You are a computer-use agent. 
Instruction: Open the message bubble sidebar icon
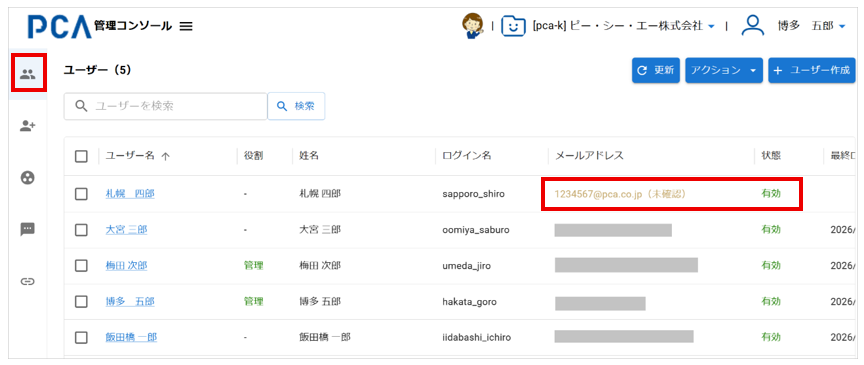click(x=28, y=229)
